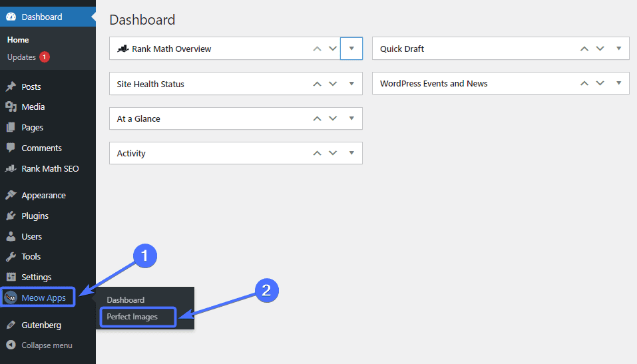Move Rank Math Overview widget up

[x=317, y=49]
